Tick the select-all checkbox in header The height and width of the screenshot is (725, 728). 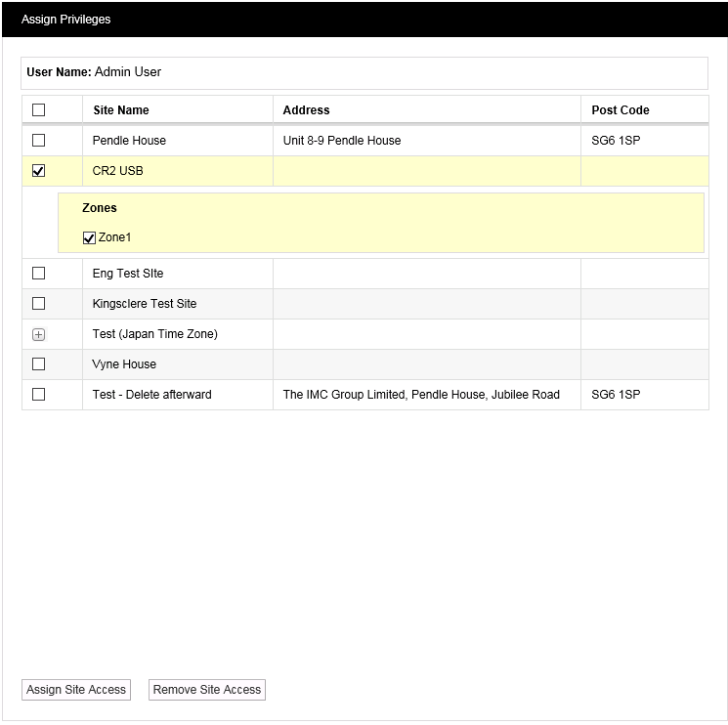(39, 110)
